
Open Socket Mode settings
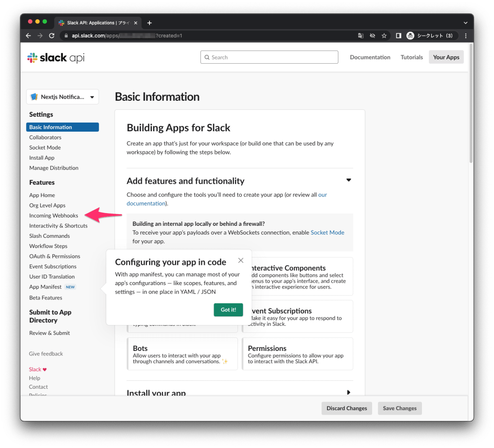click(x=45, y=148)
